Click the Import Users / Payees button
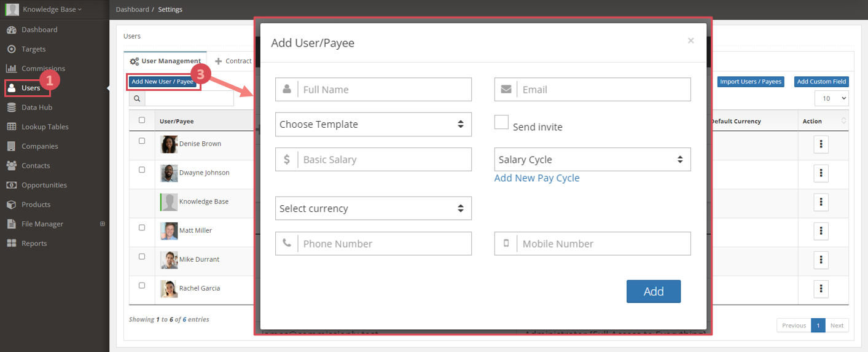 (x=751, y=82)
